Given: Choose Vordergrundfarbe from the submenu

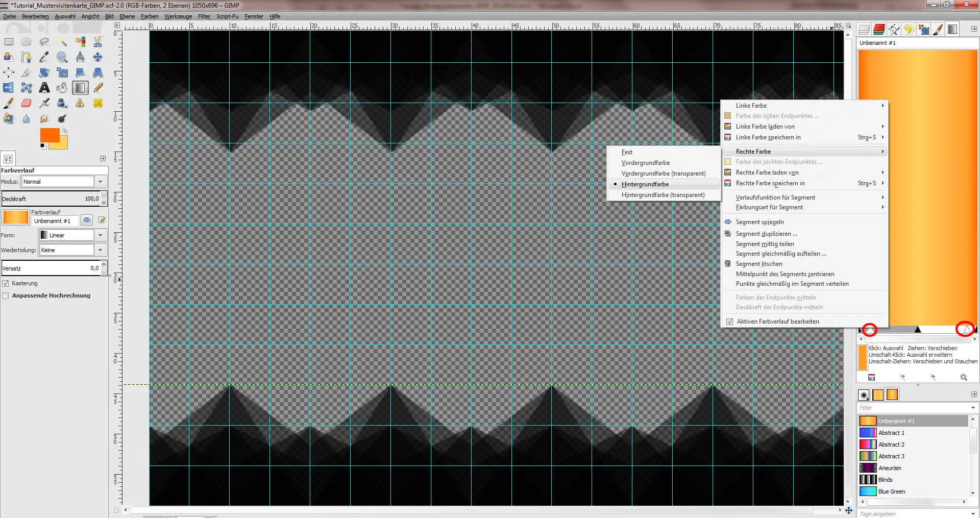Looking at the screenshot, I should 645,163.
